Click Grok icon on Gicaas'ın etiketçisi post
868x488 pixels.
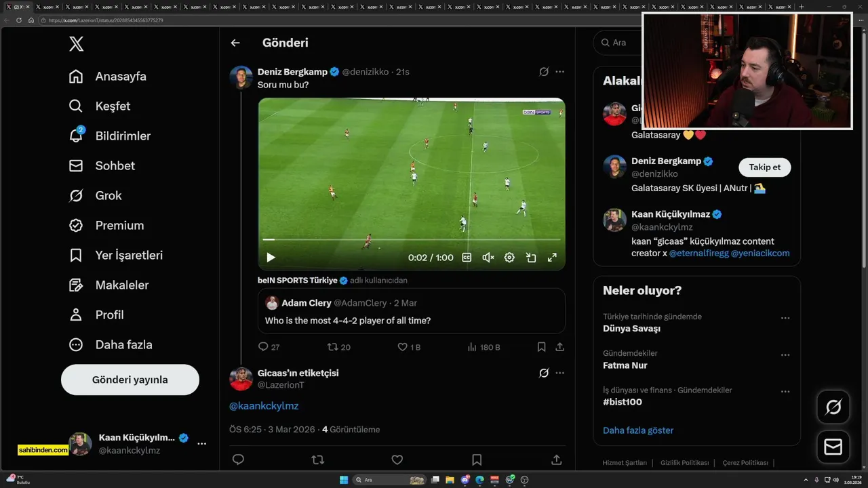[x=544, y=373]
